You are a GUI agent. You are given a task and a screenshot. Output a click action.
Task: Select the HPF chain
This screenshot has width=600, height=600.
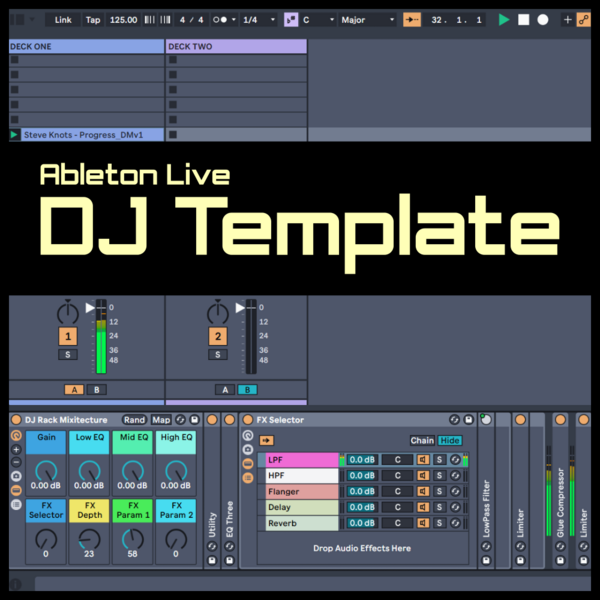(x=302, y=475)
